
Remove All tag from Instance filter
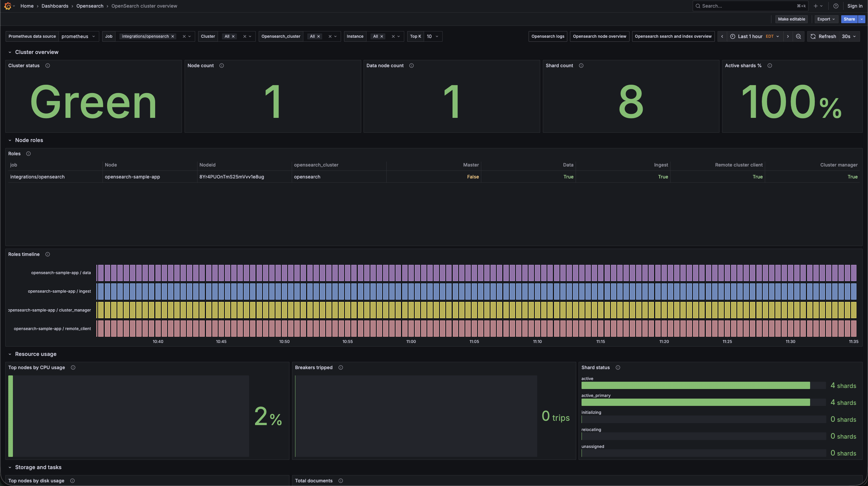point(381,36)
